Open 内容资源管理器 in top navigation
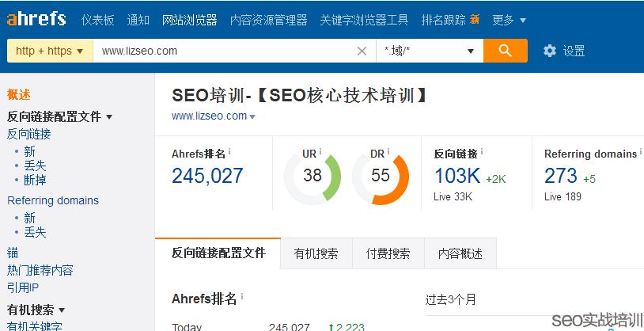 click(x=269, y=20)
